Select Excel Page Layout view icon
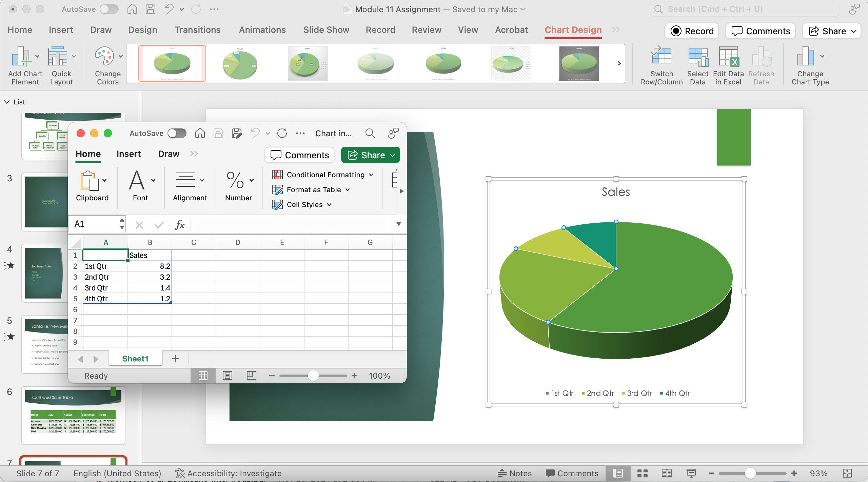 pos(227,376)
